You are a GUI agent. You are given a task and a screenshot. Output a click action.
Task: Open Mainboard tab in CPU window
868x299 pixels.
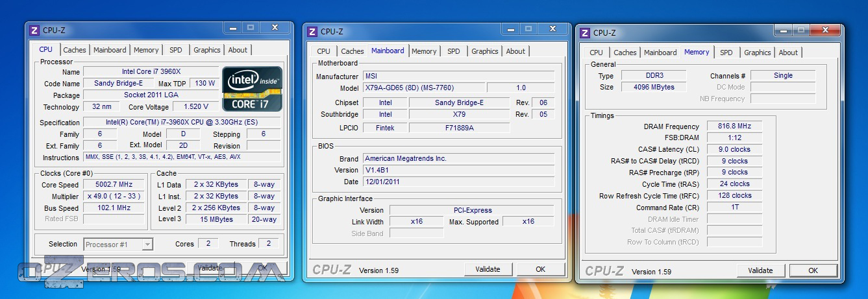110,50
